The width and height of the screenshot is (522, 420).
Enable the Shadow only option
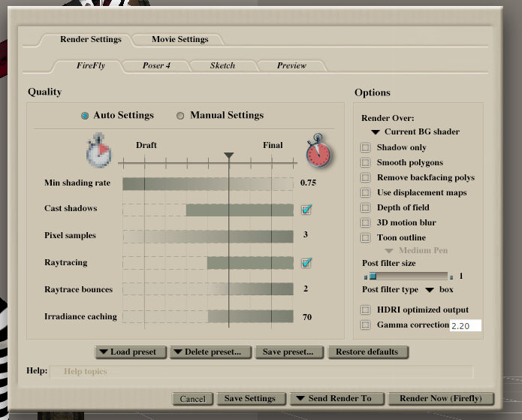click(x=366, y=147)
